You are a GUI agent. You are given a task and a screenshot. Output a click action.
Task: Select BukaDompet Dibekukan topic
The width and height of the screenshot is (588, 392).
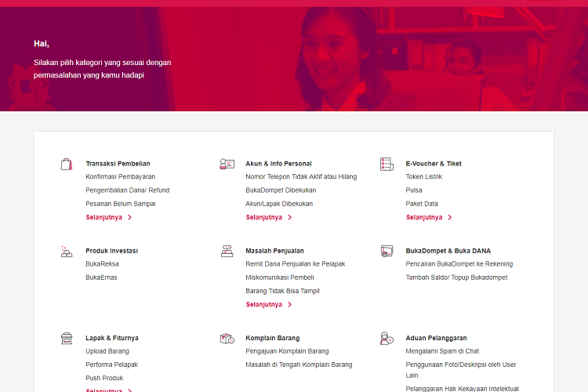coord(281,191)
